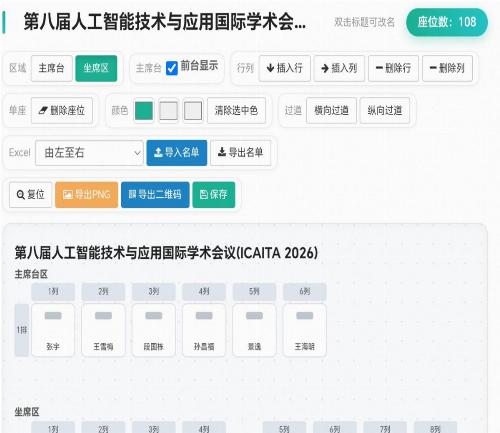The image size is (500, 433).
Task: Select the 4列 header in 主席台区
Action: 204,292
